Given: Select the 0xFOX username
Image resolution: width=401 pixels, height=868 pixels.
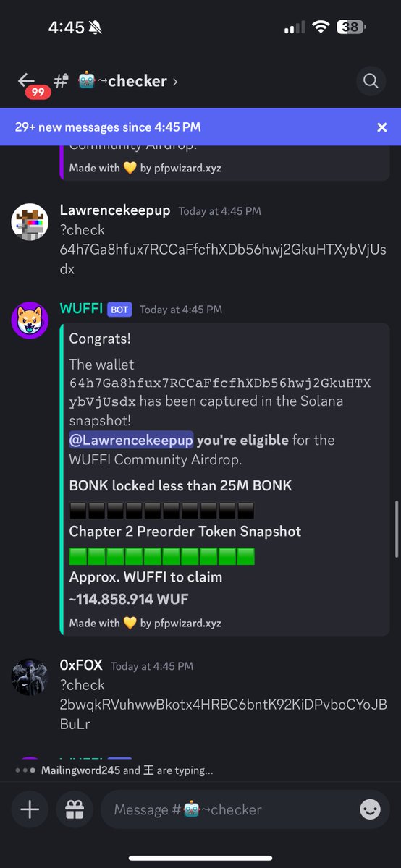Looking at the screenshot, I should 81,665.
